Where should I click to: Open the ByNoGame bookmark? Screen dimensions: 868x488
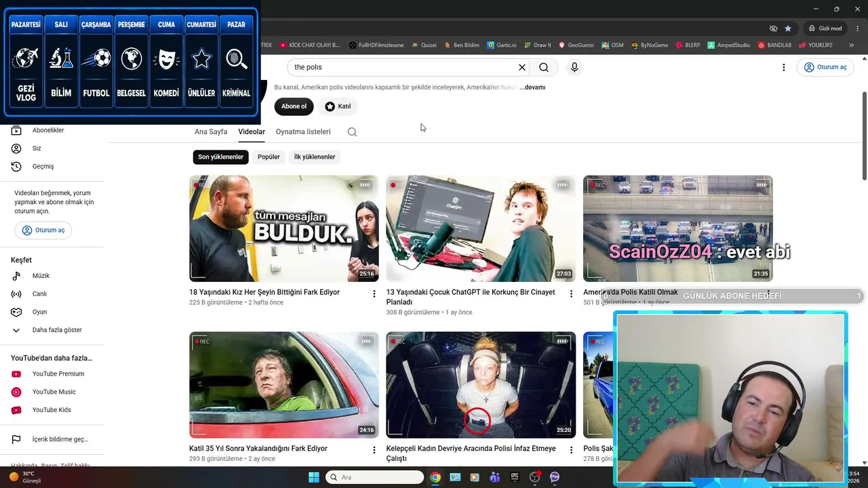point(649,45)
